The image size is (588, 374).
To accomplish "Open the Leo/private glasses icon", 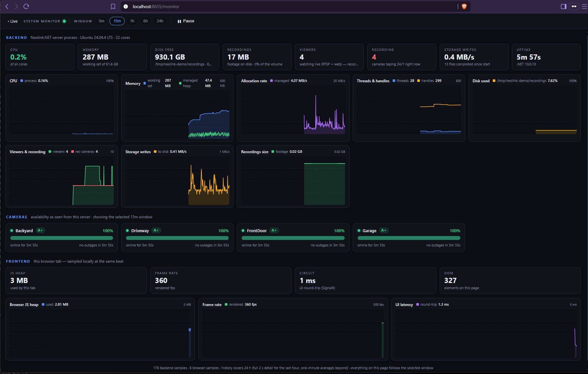I will click(x=574, y=6).
